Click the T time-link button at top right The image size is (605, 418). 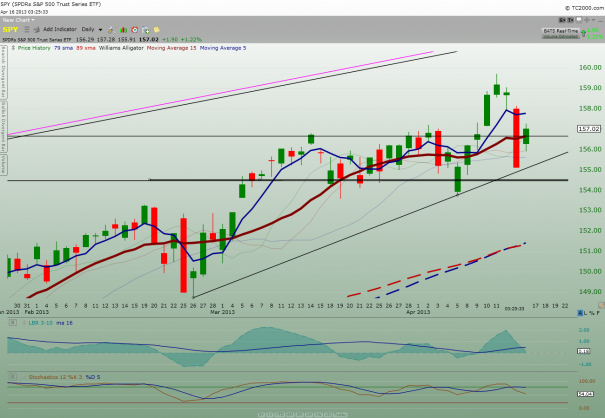[570, 20]
